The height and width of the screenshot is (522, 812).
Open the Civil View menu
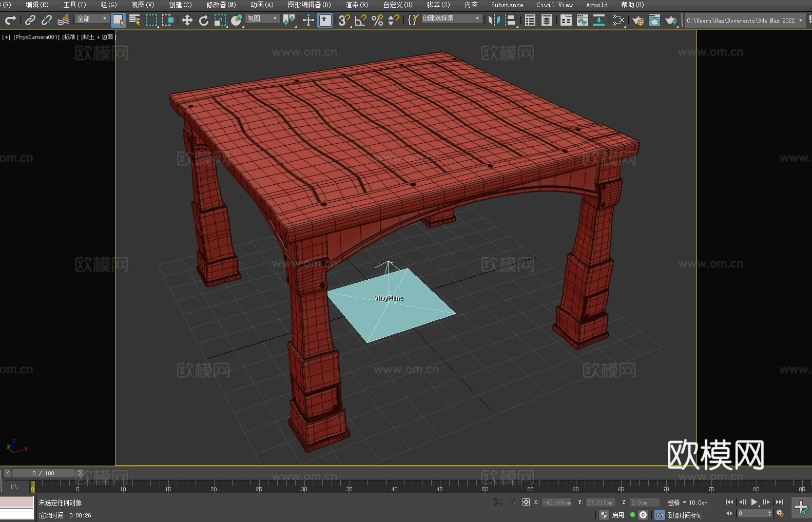coord(554,5)
